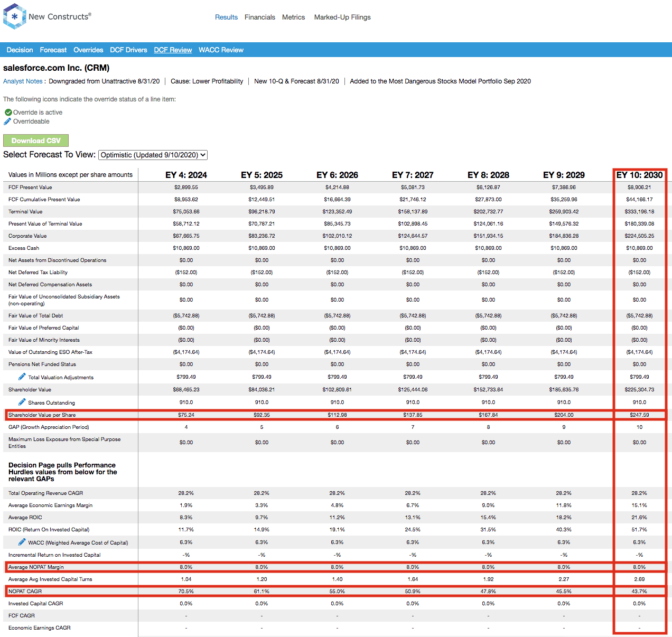Viewport: 672px width, 637px height.
Task: Click the Present Value of Terminal Value label
Action: (45, 224)
